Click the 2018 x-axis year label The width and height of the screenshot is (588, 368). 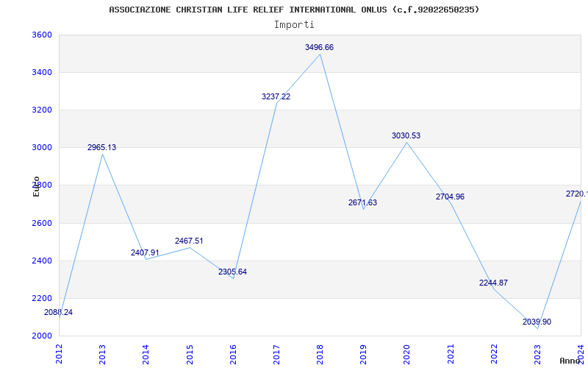click(320, 354)
